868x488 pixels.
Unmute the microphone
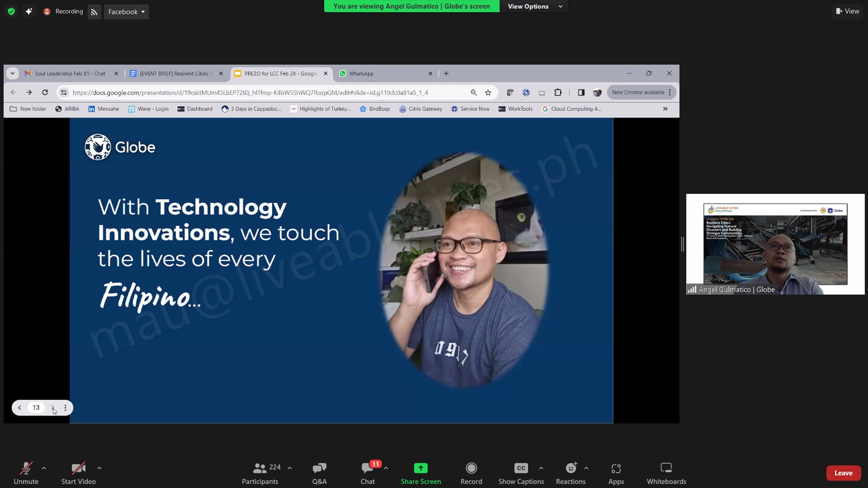click(x=26, y=473)
